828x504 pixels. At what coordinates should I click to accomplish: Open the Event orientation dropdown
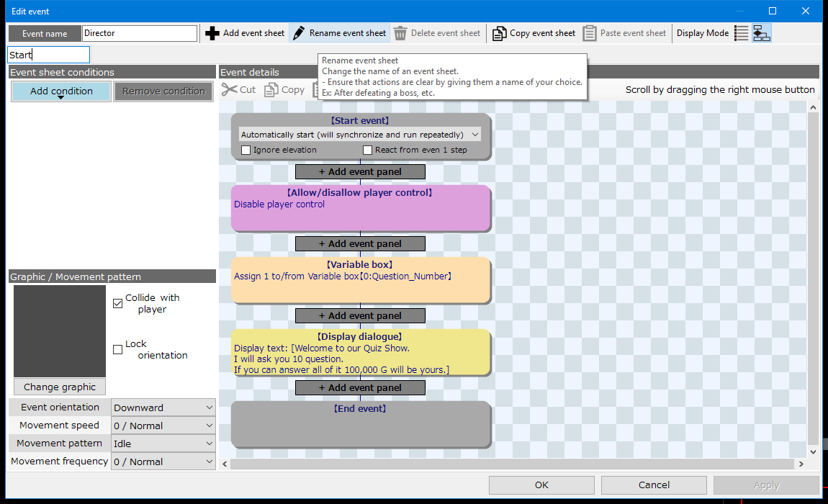(x=163, y=408)
